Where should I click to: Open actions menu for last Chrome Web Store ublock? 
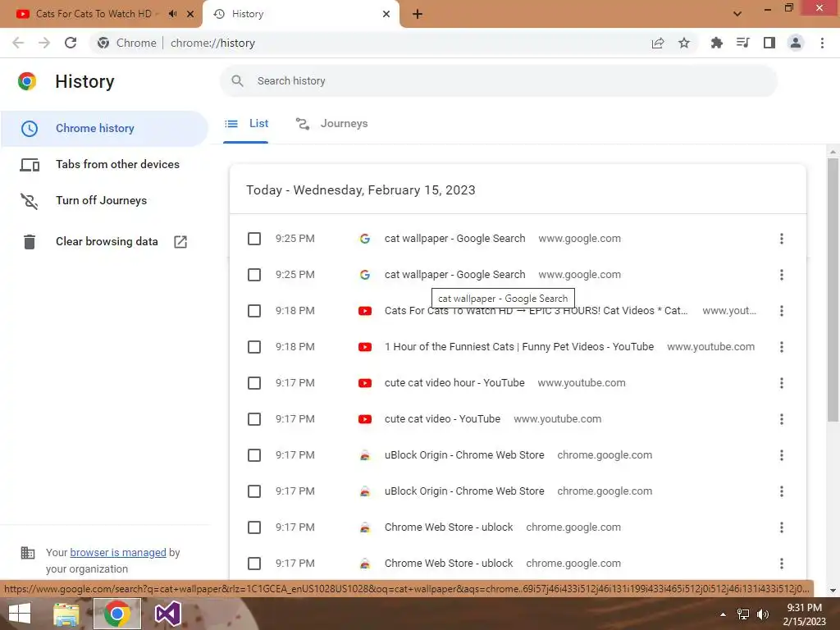click(x=782, y=564)
